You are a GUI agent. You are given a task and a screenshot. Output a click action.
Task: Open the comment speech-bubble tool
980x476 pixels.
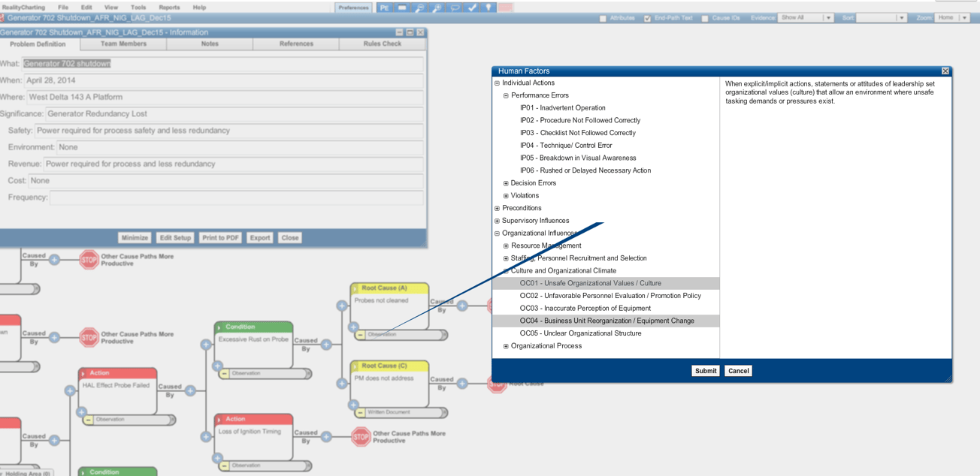454,7
